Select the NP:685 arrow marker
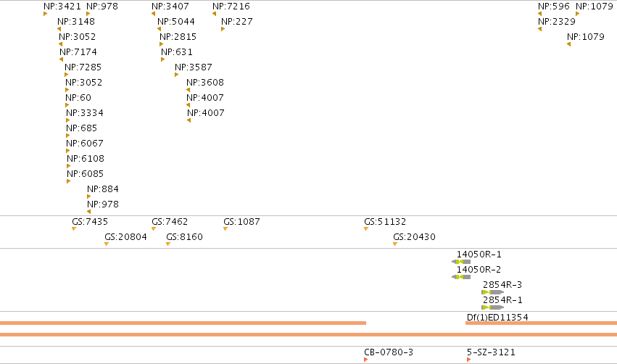 [x=67, y=136]
